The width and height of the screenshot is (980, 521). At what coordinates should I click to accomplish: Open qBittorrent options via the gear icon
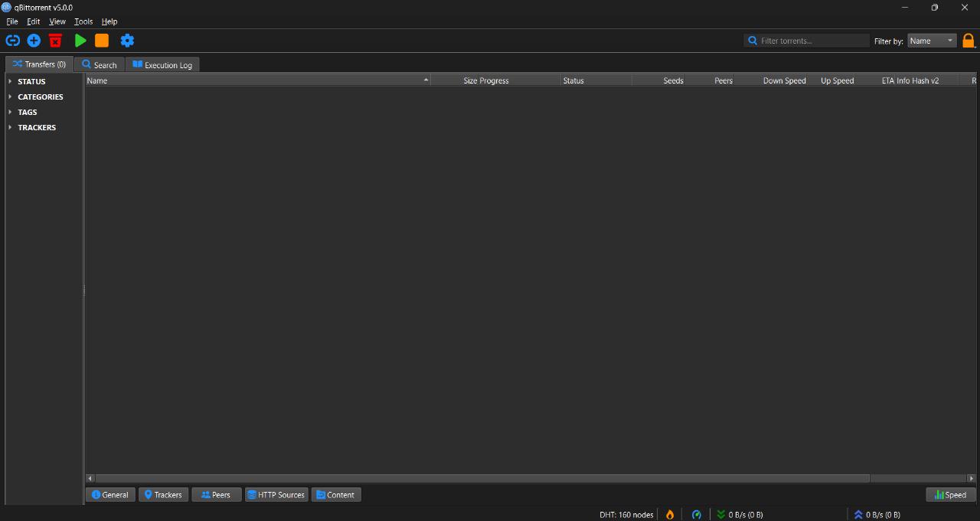click(127, 40)
